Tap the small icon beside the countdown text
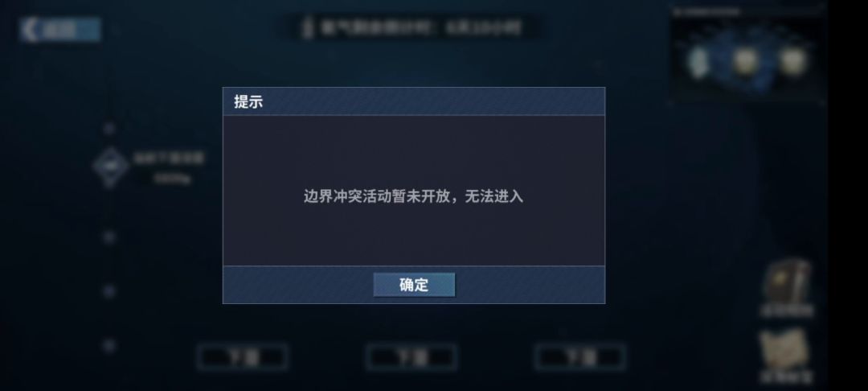 click(308, 27)
